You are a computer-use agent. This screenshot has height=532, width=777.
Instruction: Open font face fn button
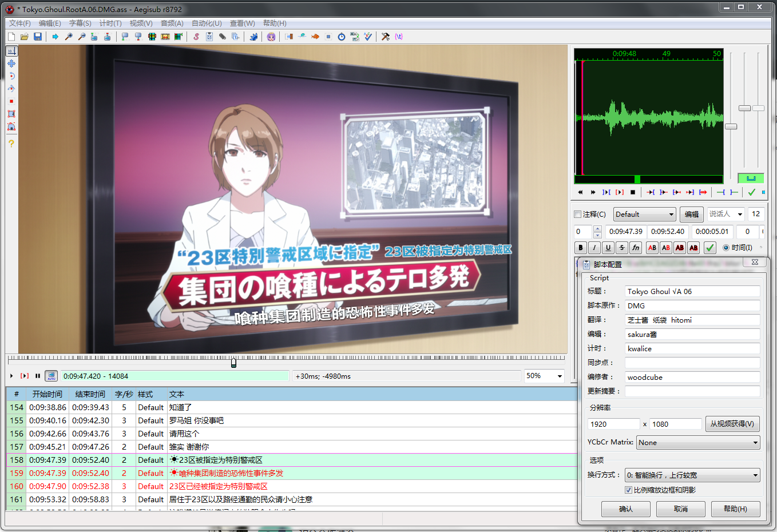(x=636, y=248)
